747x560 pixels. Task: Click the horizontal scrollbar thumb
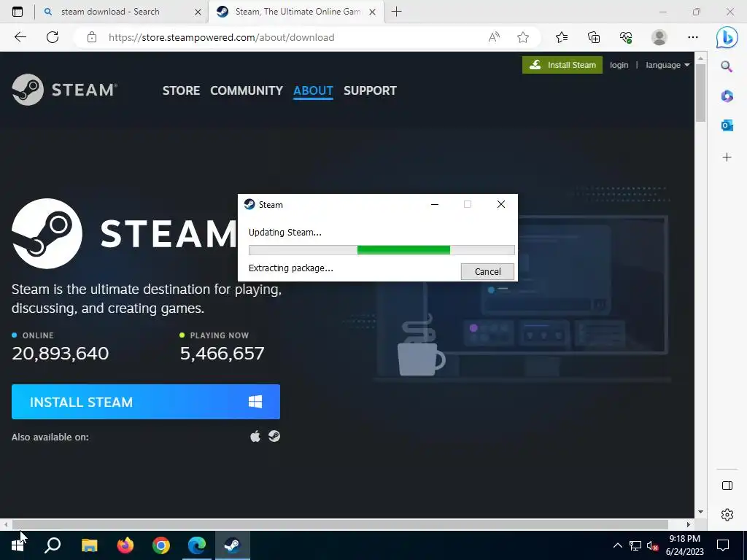[340, 524]
